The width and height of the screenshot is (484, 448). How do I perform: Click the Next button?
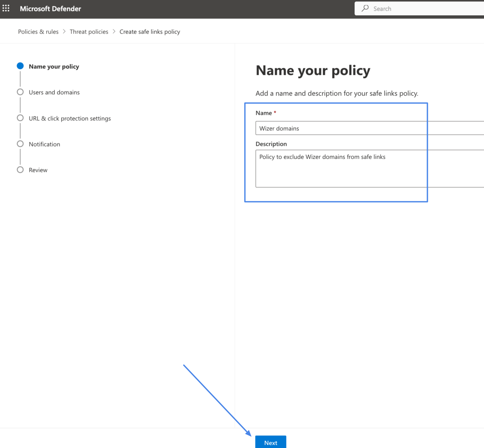point(271,443)
